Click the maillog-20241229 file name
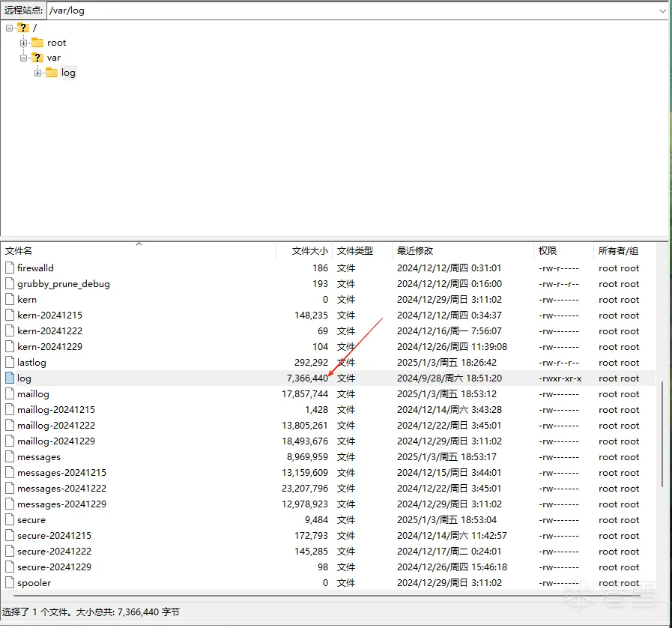 [x=56, y=441]
